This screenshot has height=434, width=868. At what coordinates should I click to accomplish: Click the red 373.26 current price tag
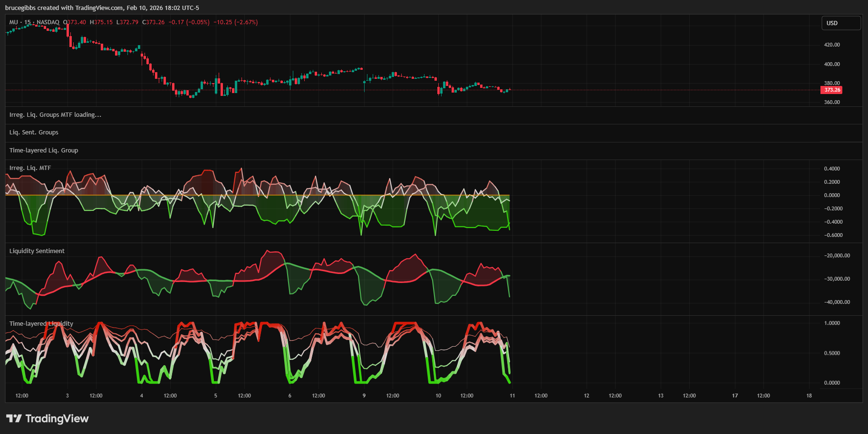pos(831,90)
